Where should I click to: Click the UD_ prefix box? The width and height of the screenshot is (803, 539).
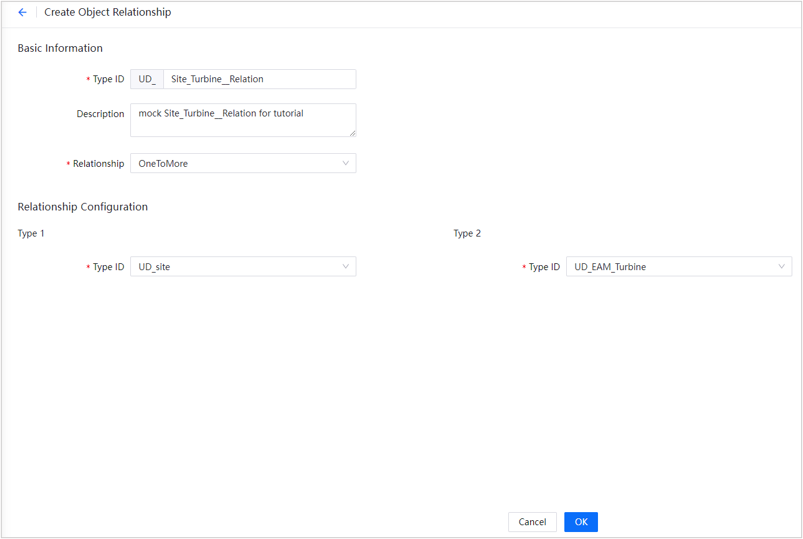(147, 79)
